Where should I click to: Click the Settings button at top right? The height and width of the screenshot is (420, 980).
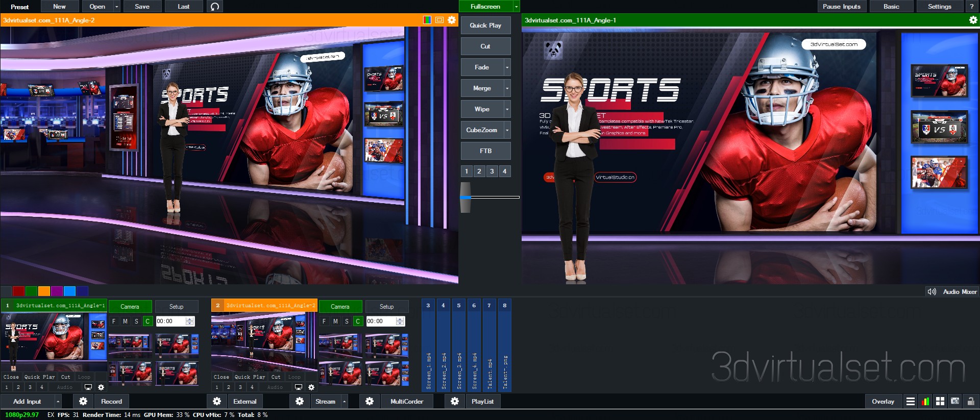click(940, 7)
